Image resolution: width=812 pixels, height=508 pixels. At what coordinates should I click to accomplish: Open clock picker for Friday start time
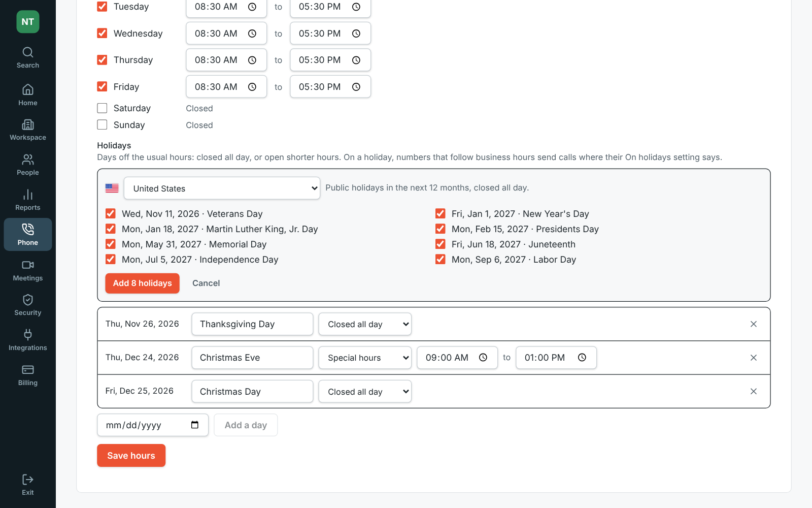252,87
